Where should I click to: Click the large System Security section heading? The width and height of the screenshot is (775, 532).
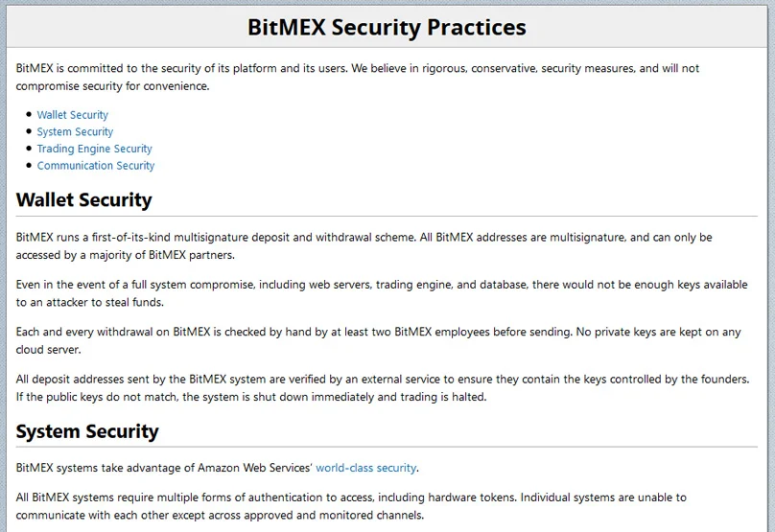pyautogui.click(x=87, y=431)
